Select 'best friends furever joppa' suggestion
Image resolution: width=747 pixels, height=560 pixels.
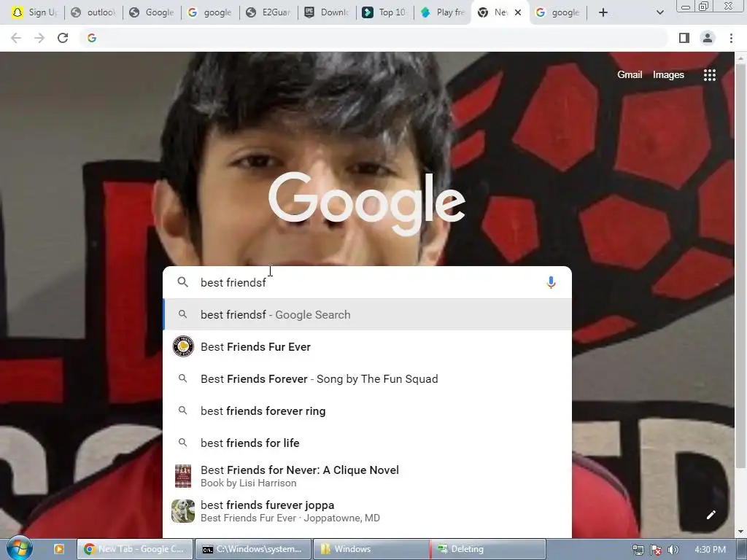[x=367, y=511]
